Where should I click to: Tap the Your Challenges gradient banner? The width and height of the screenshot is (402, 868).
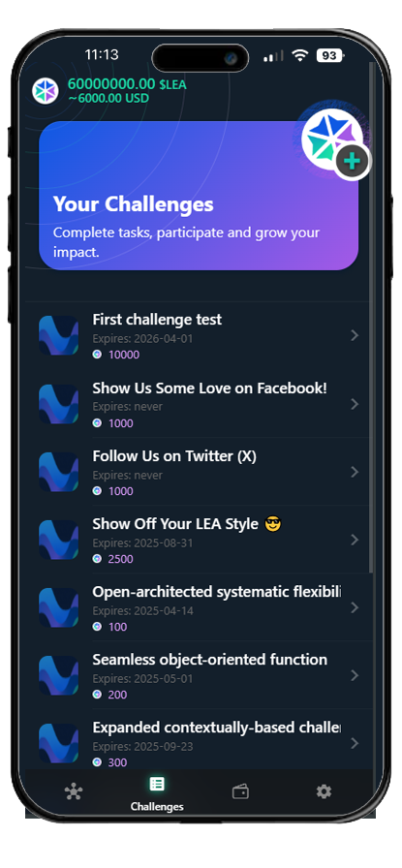click(199, 196)
